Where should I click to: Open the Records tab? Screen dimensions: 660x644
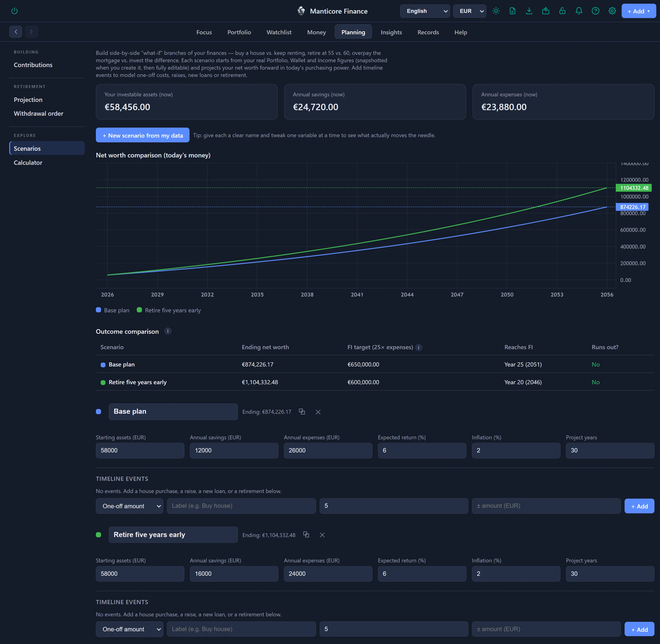point(428,32)
